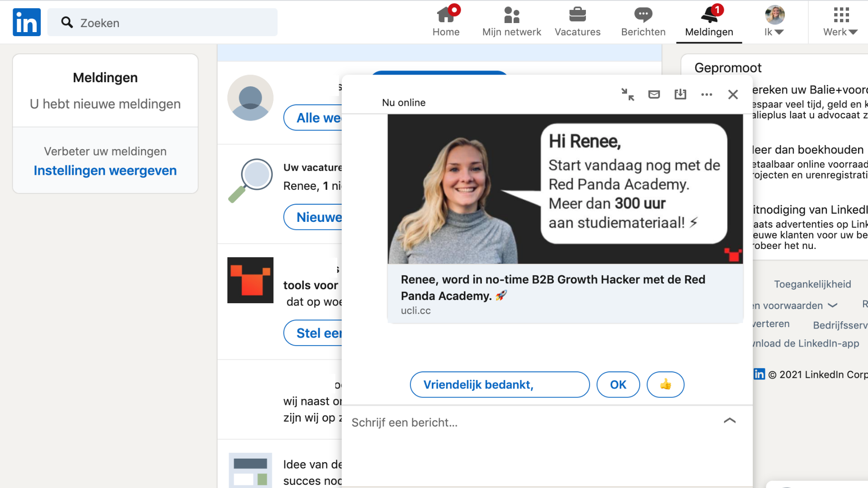Click the LinkedIn logo in footer copyright
The width and height of the screenshot is (868, 488).
[x=759, y=374]
